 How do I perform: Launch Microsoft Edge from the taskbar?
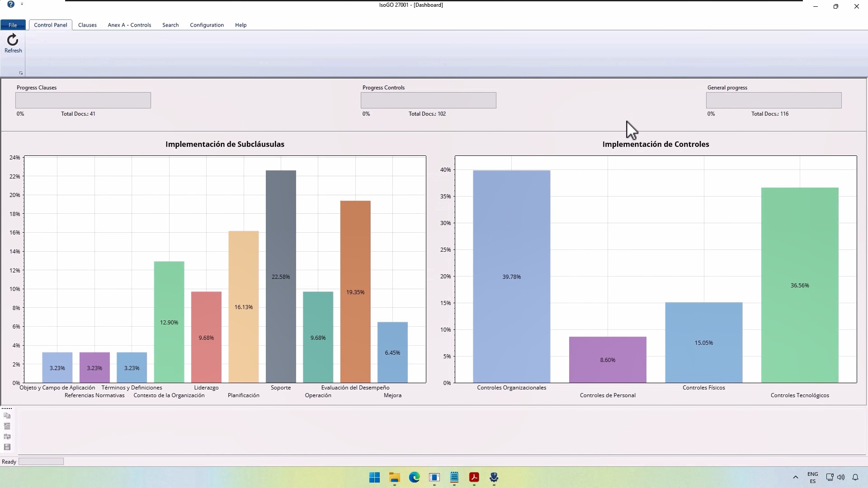point(415,478)
